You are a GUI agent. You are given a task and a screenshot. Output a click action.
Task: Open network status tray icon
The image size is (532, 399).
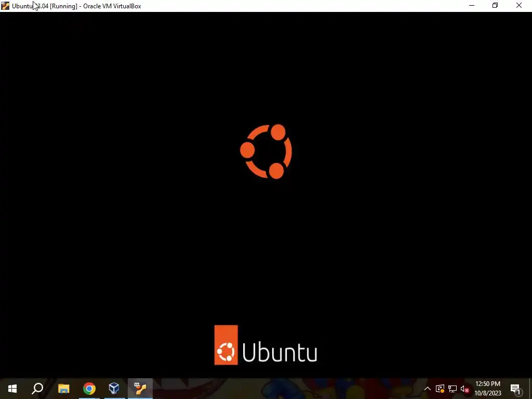click(453, 389)
